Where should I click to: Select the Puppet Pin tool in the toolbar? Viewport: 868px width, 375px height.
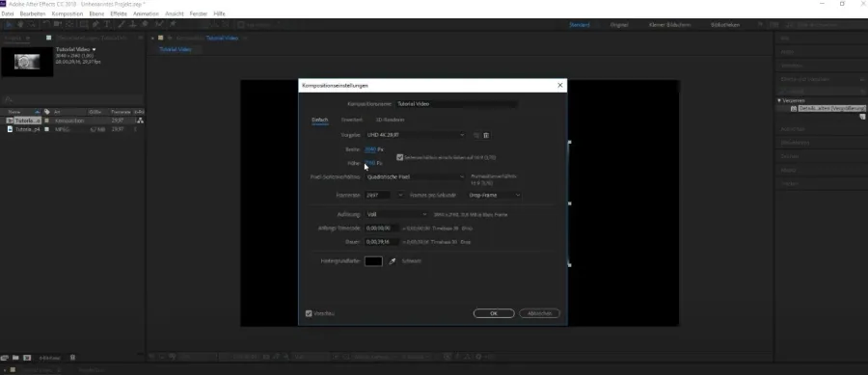[173, 24]
